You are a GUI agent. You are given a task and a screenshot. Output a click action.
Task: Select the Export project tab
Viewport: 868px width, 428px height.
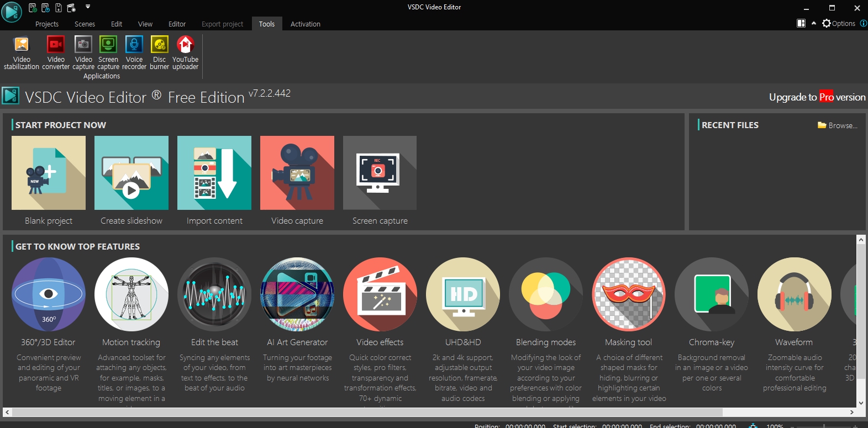click(x=222, y=24)
